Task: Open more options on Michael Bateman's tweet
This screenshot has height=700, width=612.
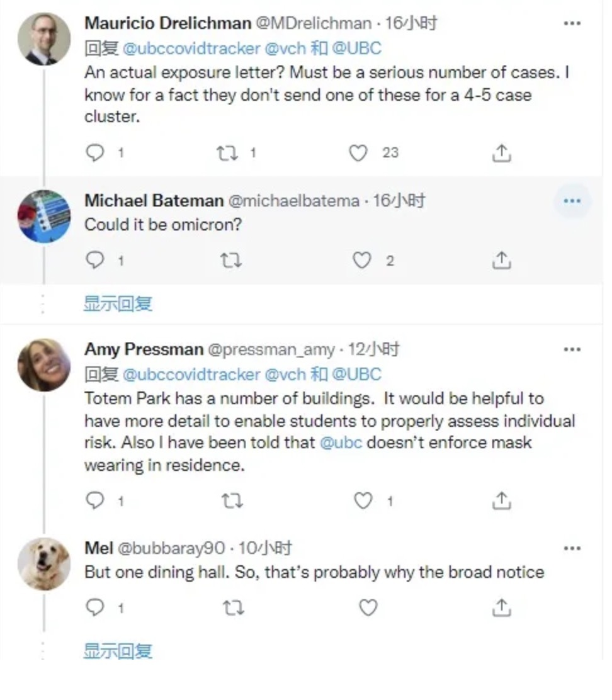Action: point(572,201)
